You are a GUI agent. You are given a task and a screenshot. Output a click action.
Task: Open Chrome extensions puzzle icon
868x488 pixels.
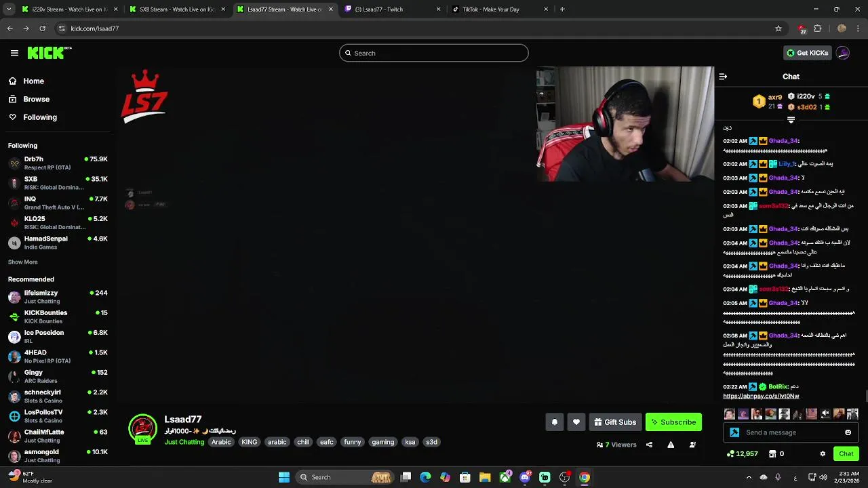[x=817, y=28]
